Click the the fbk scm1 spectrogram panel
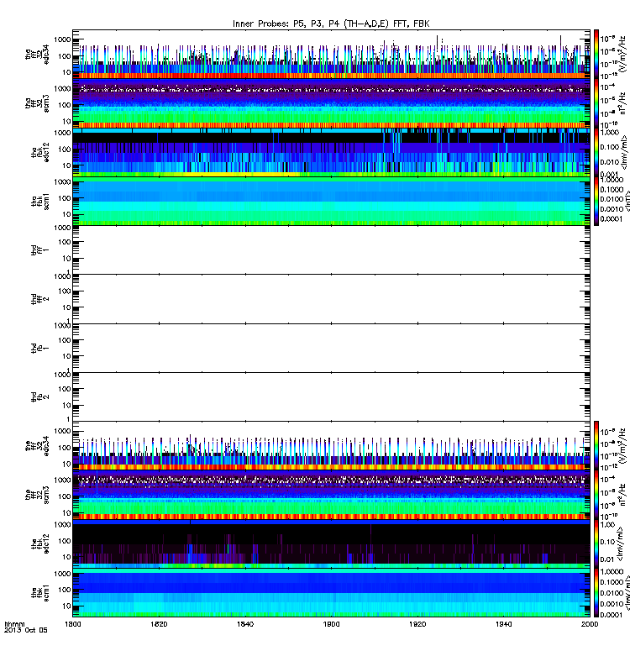Viewport: 630px width, 672px height. (x=331, y=592)
